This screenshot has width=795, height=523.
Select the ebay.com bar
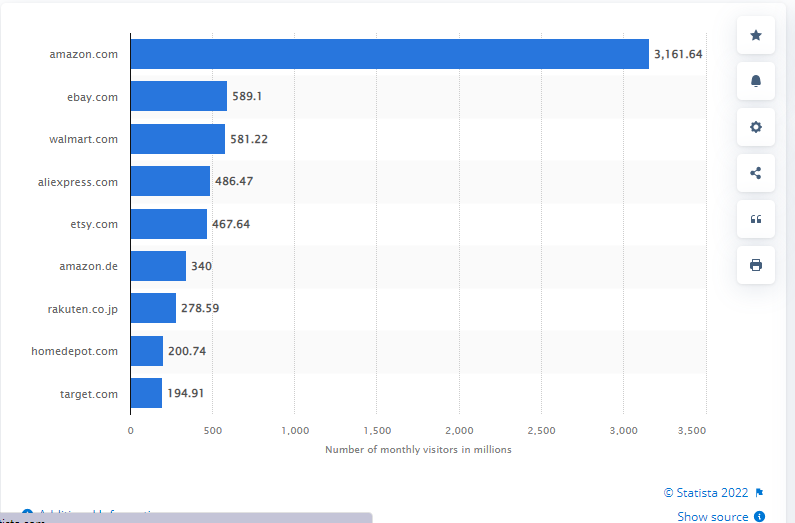[178, 96]
